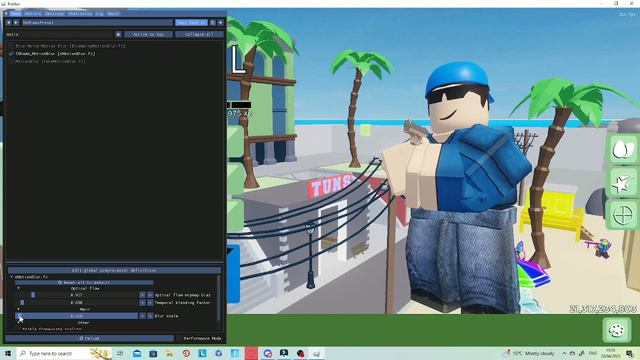Open the Home tab
640x360 pixels.
click(x=15, y=13)
